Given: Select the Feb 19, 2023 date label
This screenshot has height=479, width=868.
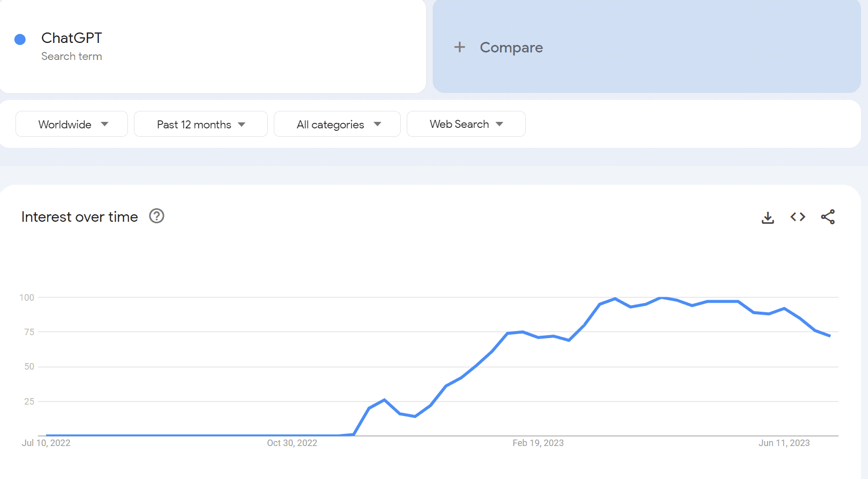Looking at the screenshot, I should [538, 443].
